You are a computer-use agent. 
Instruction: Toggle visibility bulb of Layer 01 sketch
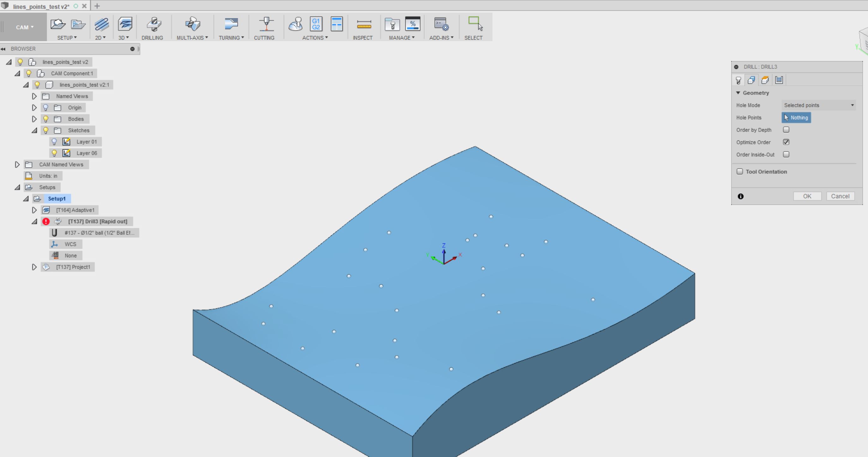point(54,142)
